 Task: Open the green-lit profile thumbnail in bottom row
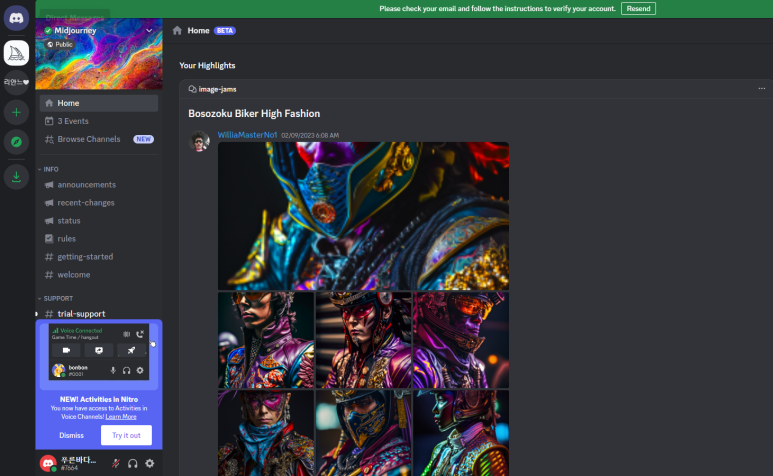tap(461, 433)
